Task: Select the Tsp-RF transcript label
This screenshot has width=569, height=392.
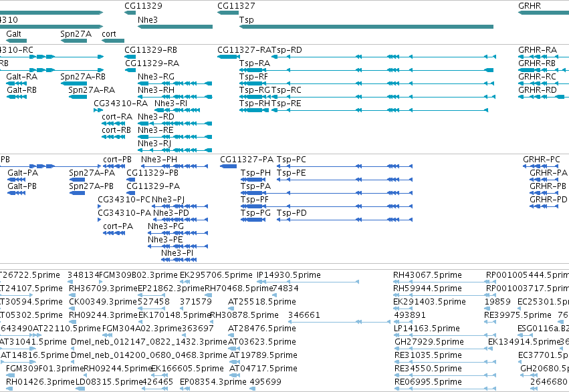Action: (253, 77)
